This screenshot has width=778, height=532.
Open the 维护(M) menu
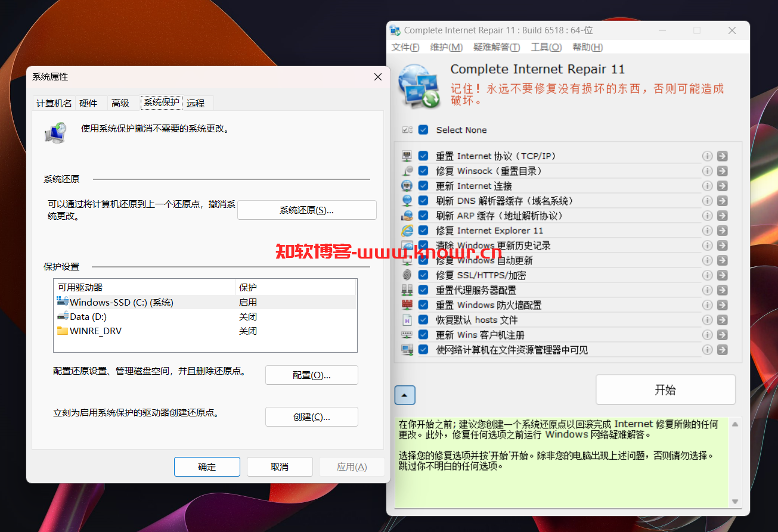[447, 47]
